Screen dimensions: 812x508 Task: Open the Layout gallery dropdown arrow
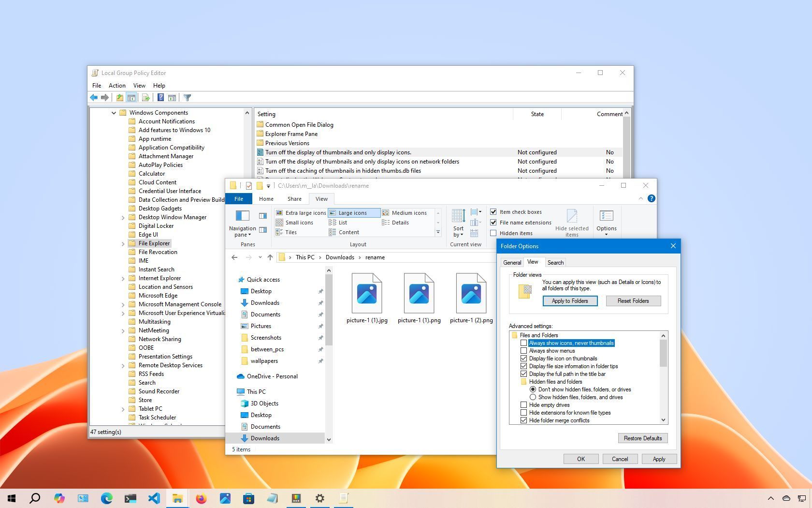click(438, 232)
